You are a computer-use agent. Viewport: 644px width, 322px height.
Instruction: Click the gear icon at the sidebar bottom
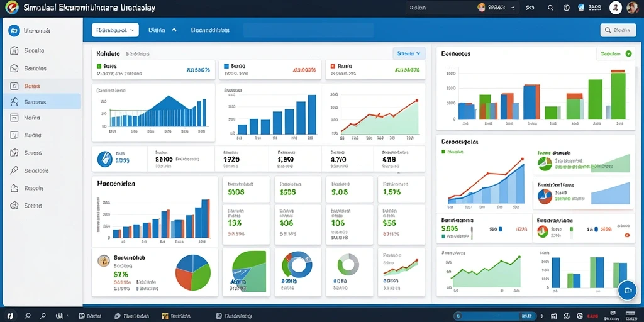tap(14, 206)
